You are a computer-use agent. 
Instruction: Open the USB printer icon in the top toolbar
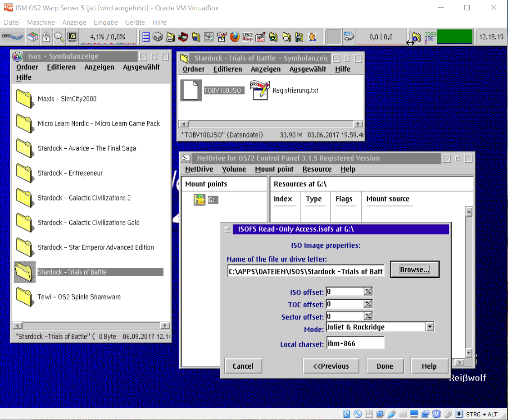349,37
